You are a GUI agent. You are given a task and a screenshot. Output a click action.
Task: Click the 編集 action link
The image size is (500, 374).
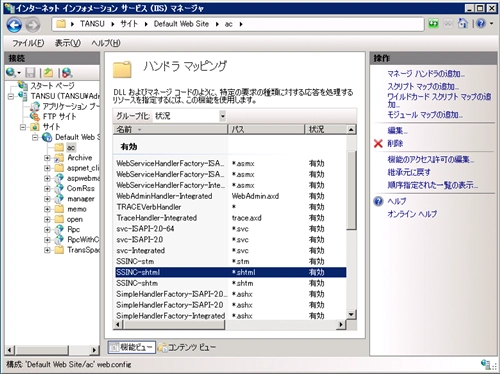point(397,130)
